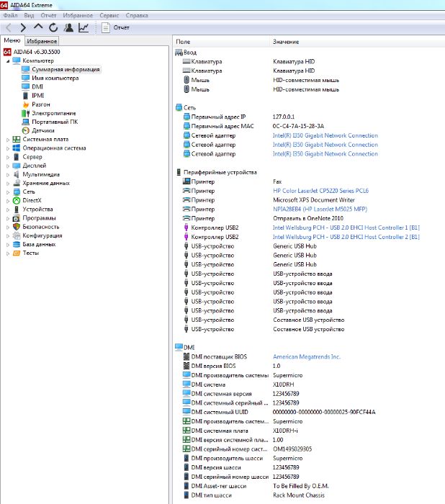The height and width of the screenshot is (504, 445).
Task: Open the Избранное menu in menu bar
Action: click(78, 15)
